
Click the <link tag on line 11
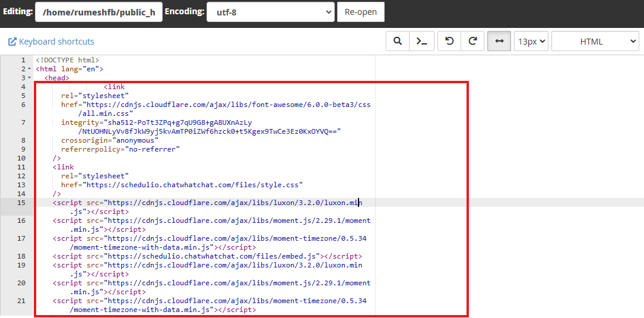[x=64, y=167]
